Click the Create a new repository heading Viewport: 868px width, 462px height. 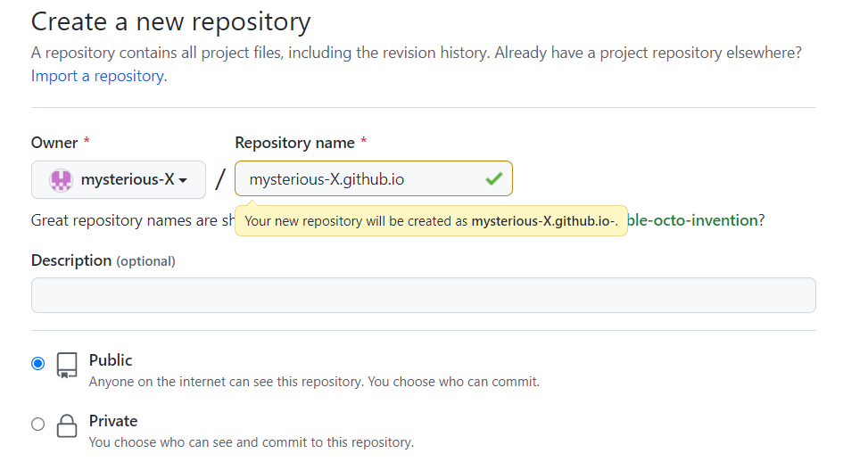click(x=170, y=21)
